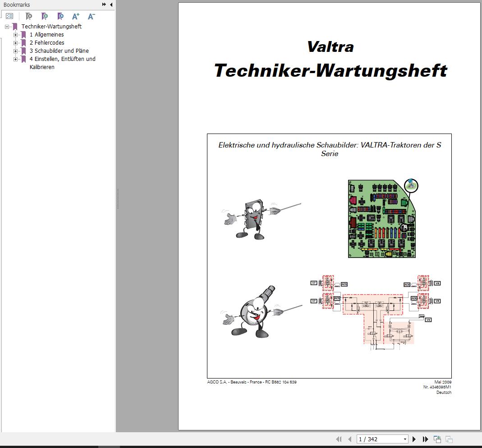482x448 pixels.
Task: Collapse the Techniker-Wartungsheft root bookmark
Action: 7,27
